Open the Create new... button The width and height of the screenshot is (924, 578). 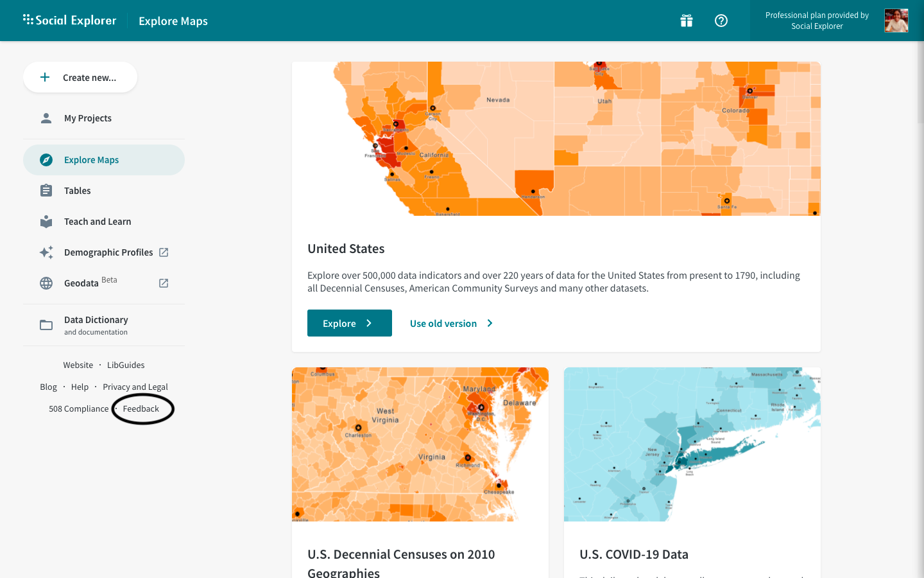click(x=80, y=77)
